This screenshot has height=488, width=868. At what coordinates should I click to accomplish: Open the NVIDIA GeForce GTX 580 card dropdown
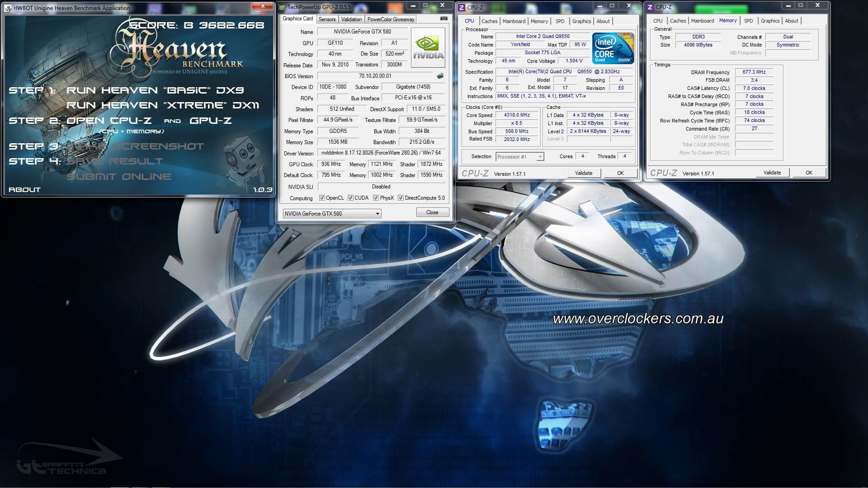[x=332, y=213]
